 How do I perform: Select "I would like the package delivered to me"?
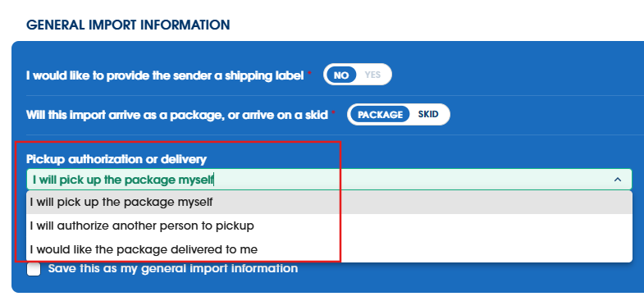coord(329,249)
